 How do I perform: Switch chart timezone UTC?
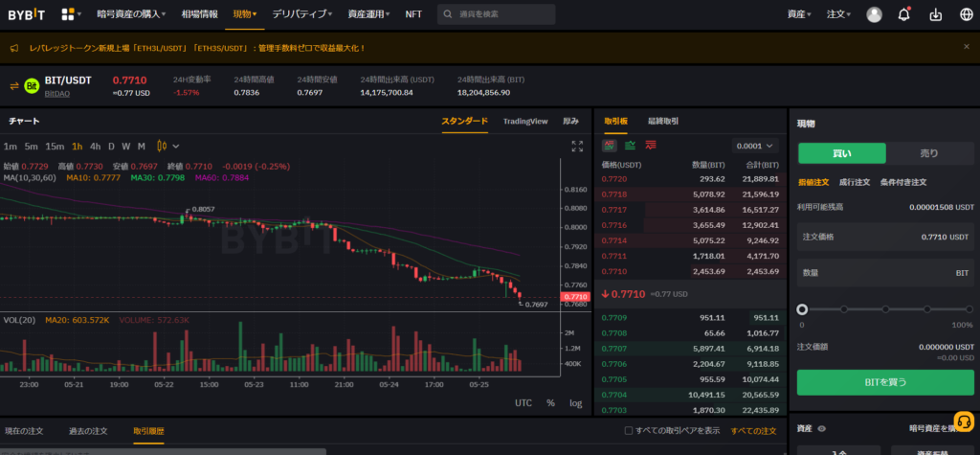[x=523, y=403]
